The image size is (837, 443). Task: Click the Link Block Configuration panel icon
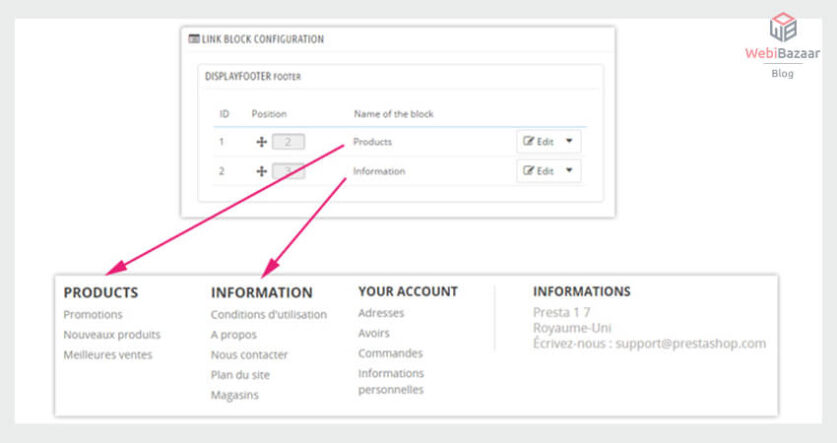point(193,39)
